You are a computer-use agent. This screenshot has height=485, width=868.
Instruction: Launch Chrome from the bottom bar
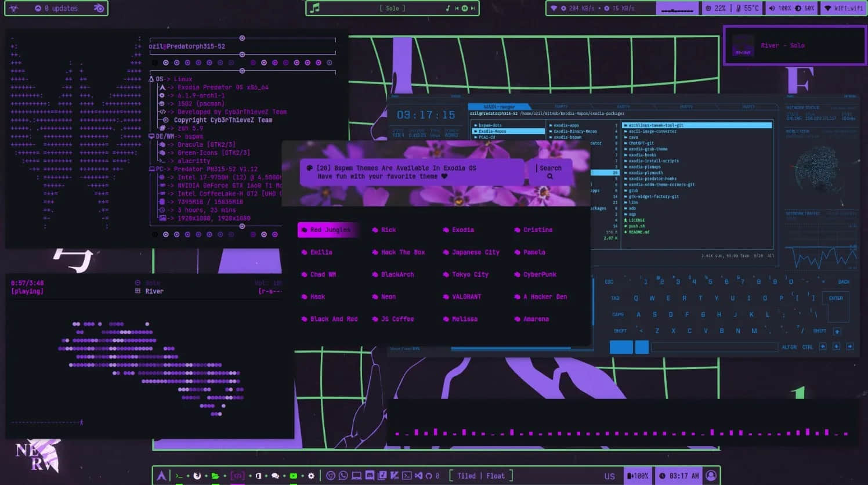click(x=331, y=476)
